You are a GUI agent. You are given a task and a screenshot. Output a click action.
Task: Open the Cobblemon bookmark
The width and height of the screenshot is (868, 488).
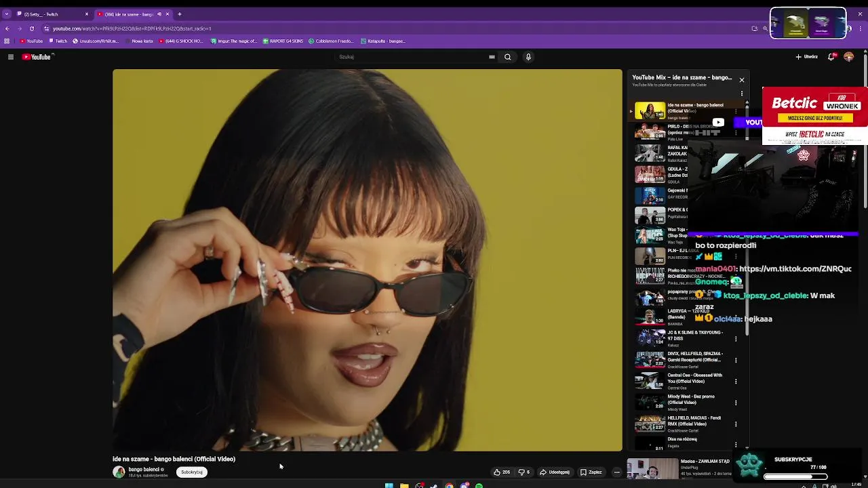331,41
